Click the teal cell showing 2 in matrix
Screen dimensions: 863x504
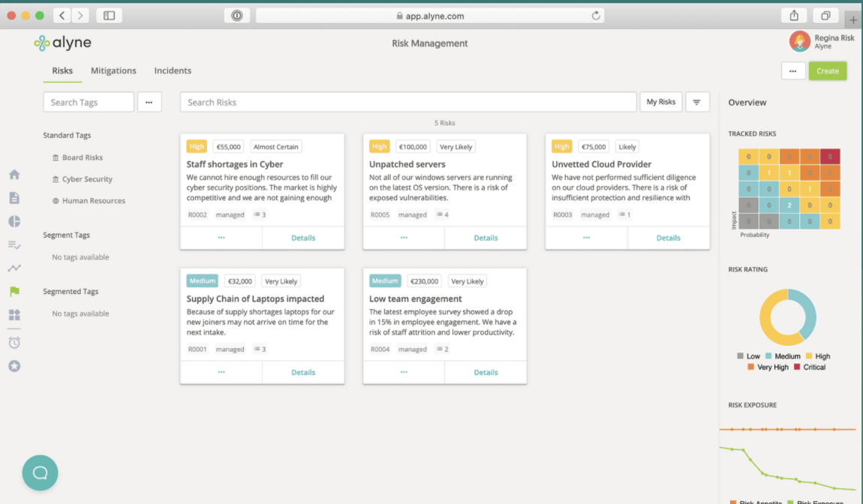pyautogui.click(x=789, y=205)
